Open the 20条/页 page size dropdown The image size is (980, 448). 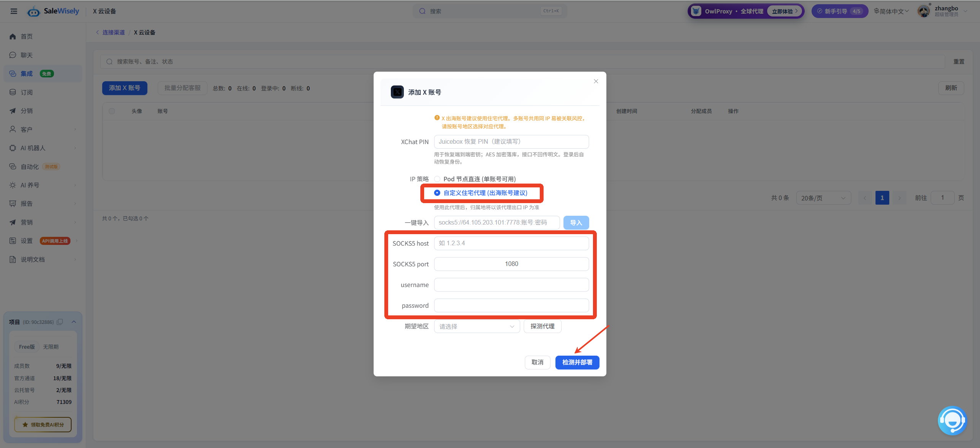click(x=823, y=198)
